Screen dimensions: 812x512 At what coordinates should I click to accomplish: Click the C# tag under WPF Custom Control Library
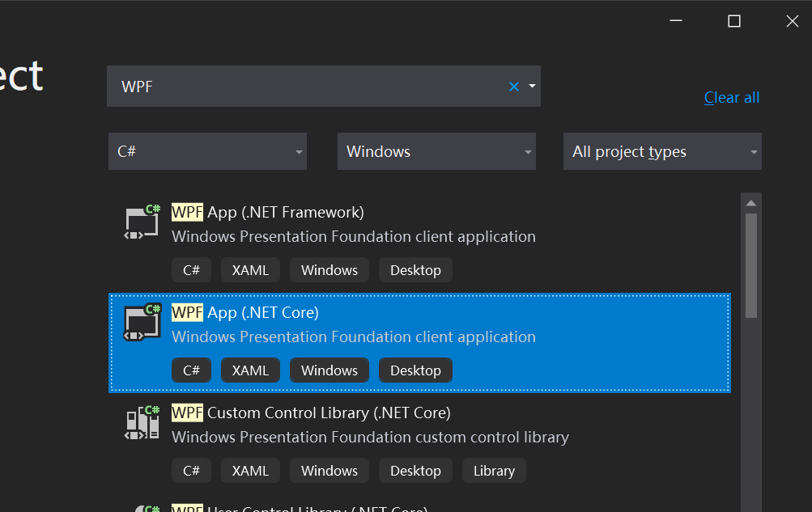click(191, 471)
